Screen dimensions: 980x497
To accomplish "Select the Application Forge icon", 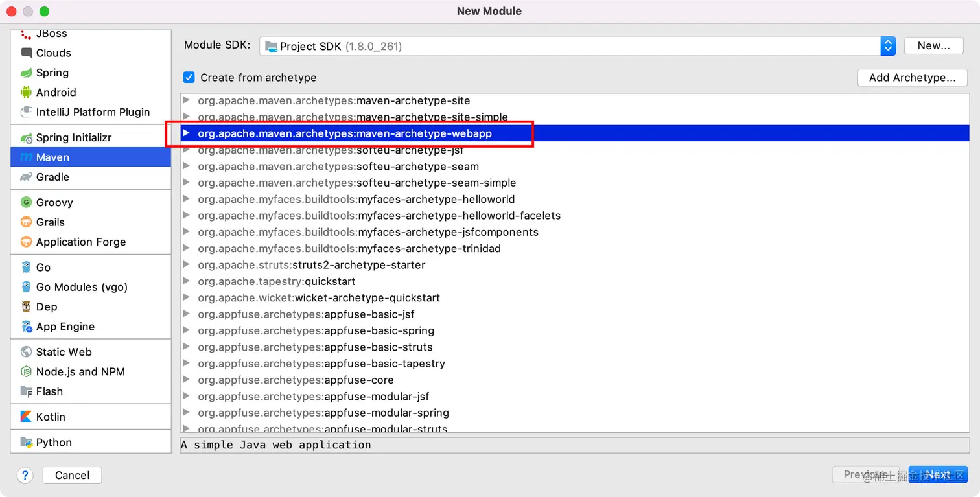I will [x=26, y=242].
